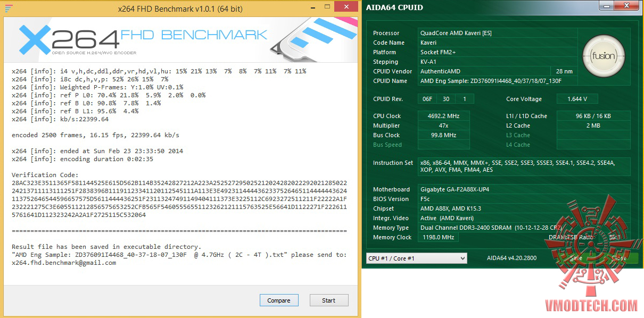Click the 'i8c dc,h,v,p' info line
Image resolution: width=644 pixels, height=318 pixels.
click(90, 79)
